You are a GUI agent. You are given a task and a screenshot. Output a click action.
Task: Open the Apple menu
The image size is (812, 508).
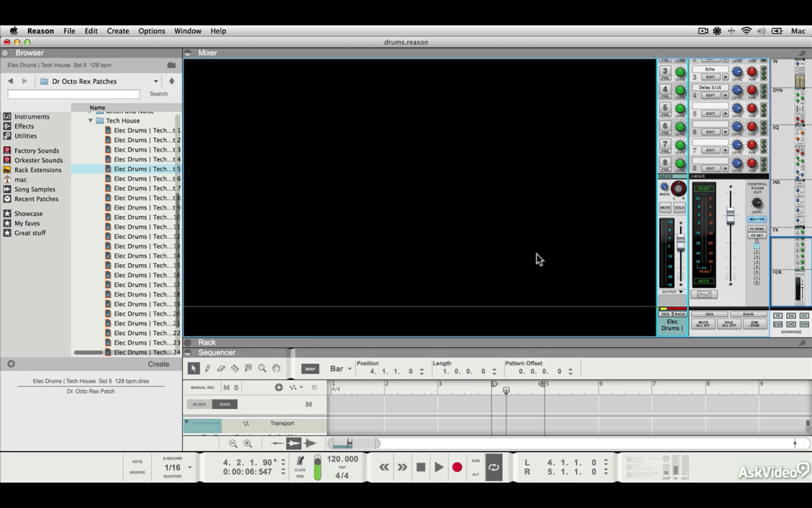tap(13, 31)
